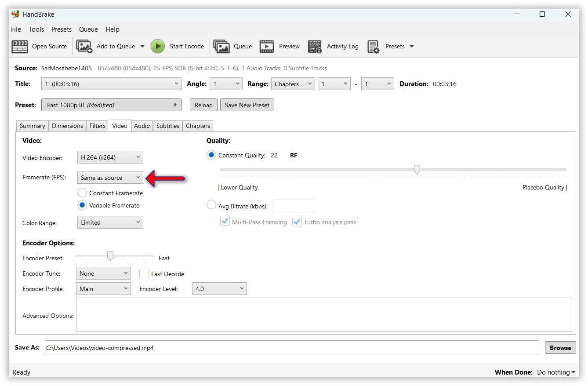Click the HandBrake pineapple app icon
The image size is (588, 386).
(15, 14)
